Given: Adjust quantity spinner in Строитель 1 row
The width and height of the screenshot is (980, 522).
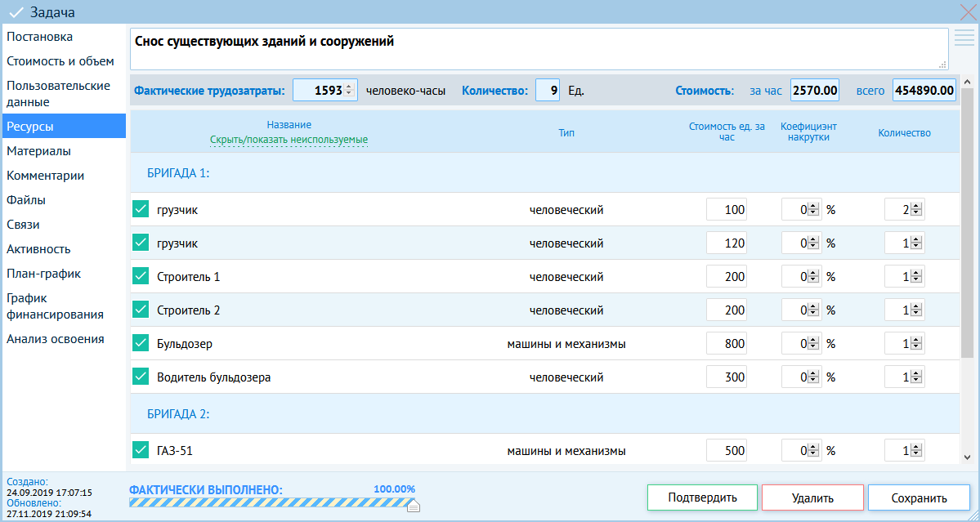Looking at the screenshot, I should tap(916, 277).
